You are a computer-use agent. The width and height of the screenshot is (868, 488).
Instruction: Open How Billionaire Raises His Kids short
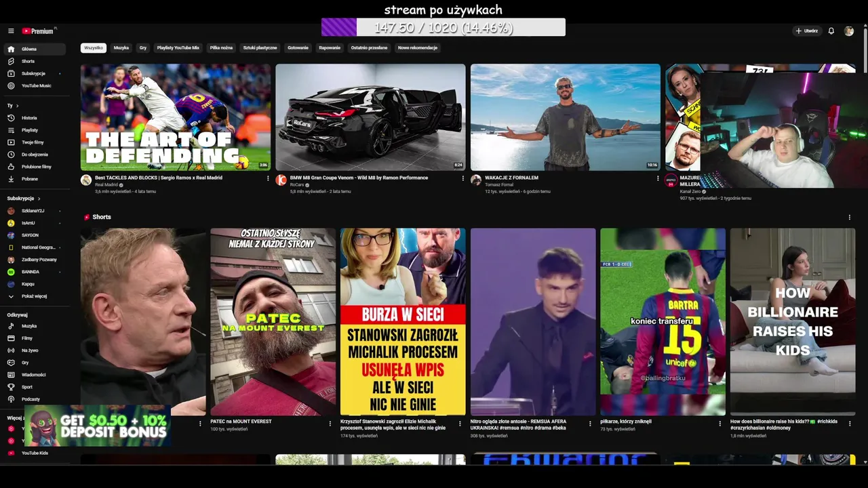(x=793, y=322)
